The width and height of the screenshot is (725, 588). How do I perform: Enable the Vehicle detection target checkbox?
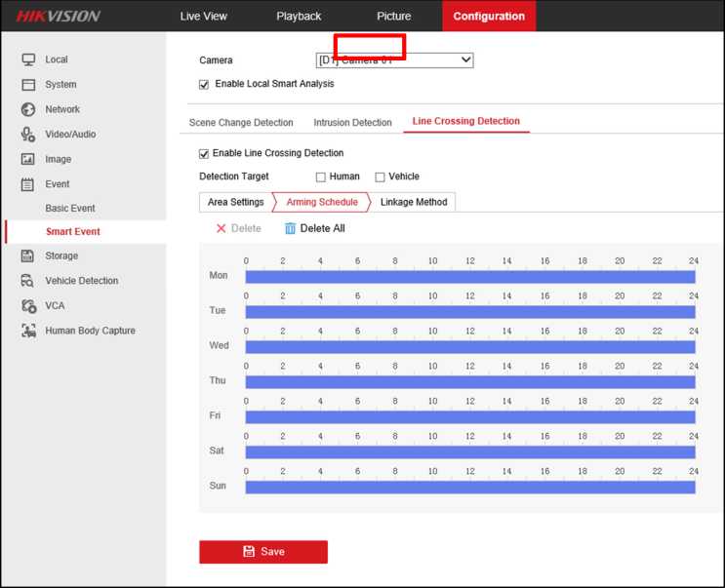tap(381, 177)
